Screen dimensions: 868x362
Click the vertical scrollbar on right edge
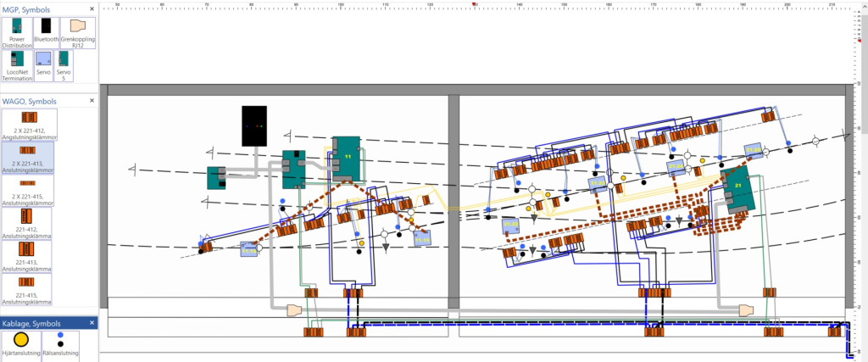tap(863, 170)
